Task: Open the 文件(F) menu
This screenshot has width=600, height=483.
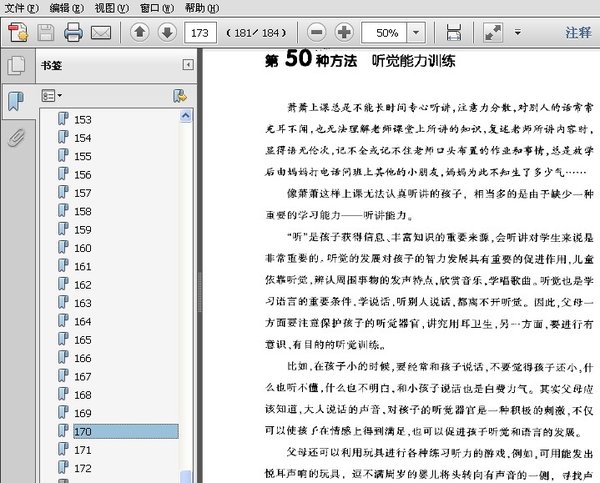Action: click(20, 7)
